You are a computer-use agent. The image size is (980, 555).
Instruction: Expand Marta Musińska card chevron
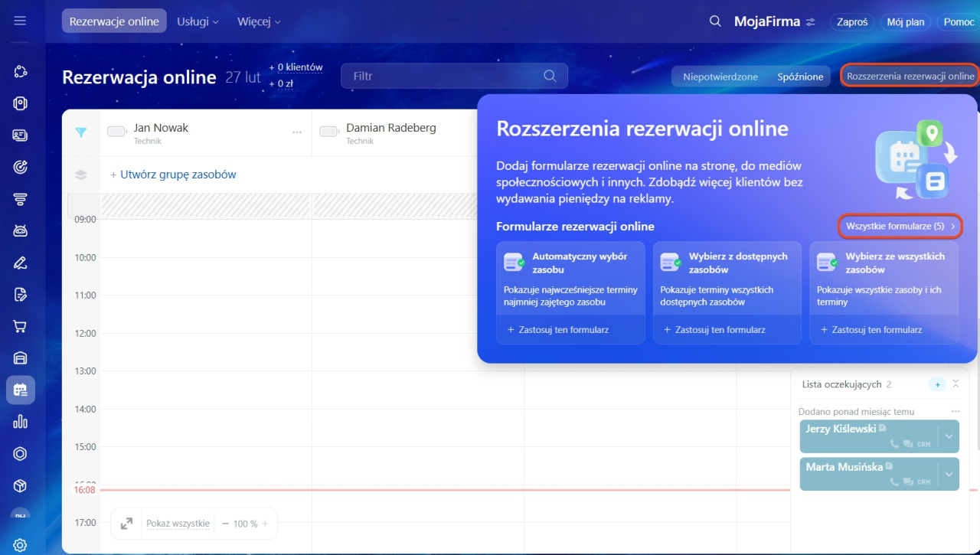tap(949, 474)
